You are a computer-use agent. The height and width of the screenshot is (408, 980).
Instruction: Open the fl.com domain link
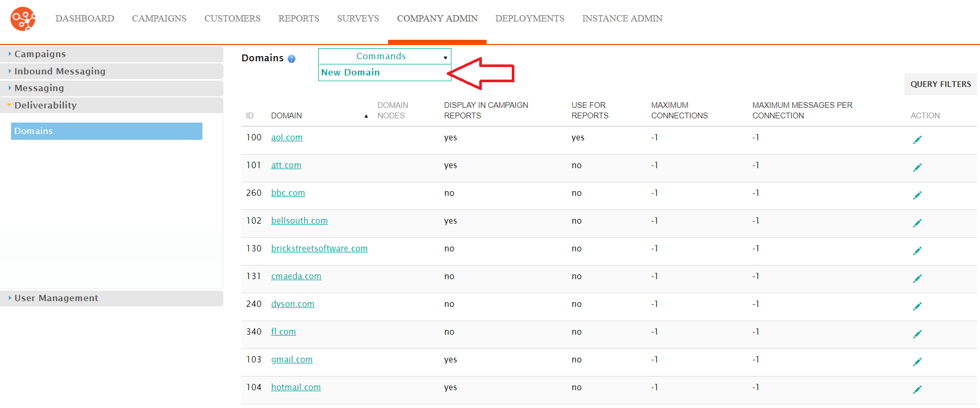(283, 332)
